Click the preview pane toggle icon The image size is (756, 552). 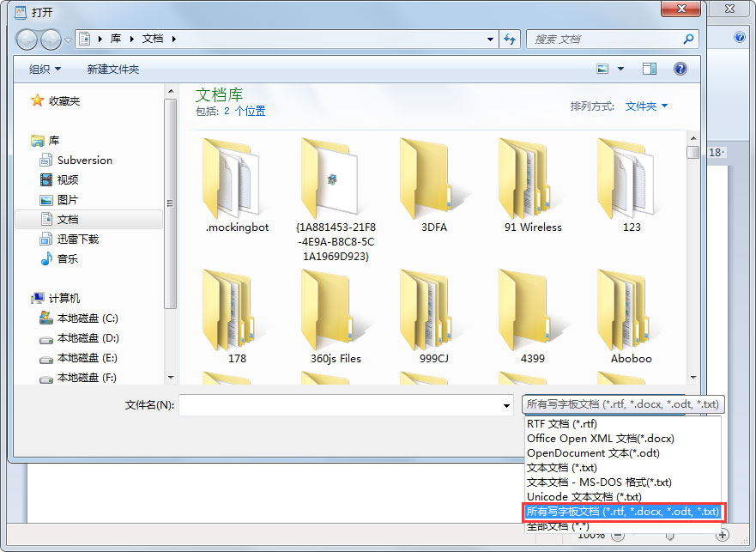click(650, 68)
